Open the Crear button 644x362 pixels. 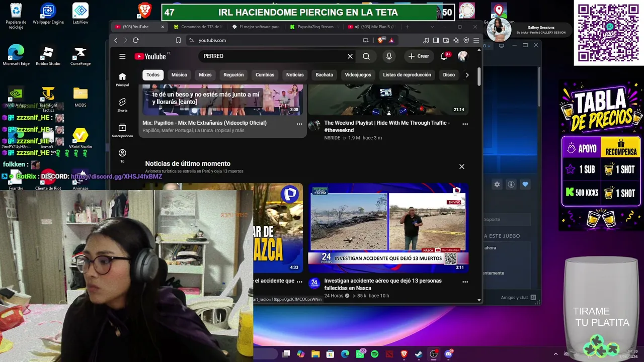pos(419,56)
